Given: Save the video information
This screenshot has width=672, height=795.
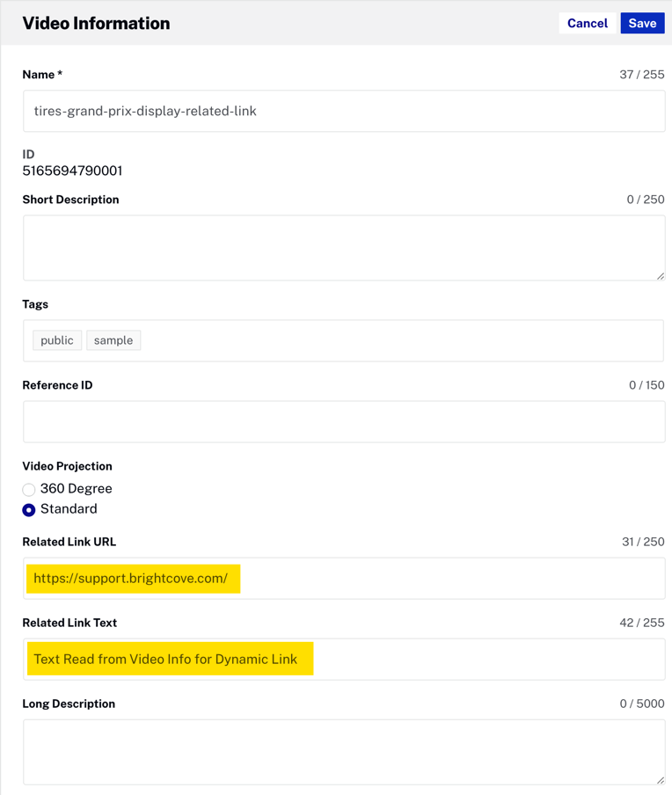Looking at the screenshot, I should pyautogui.click(x=642, y=24).
